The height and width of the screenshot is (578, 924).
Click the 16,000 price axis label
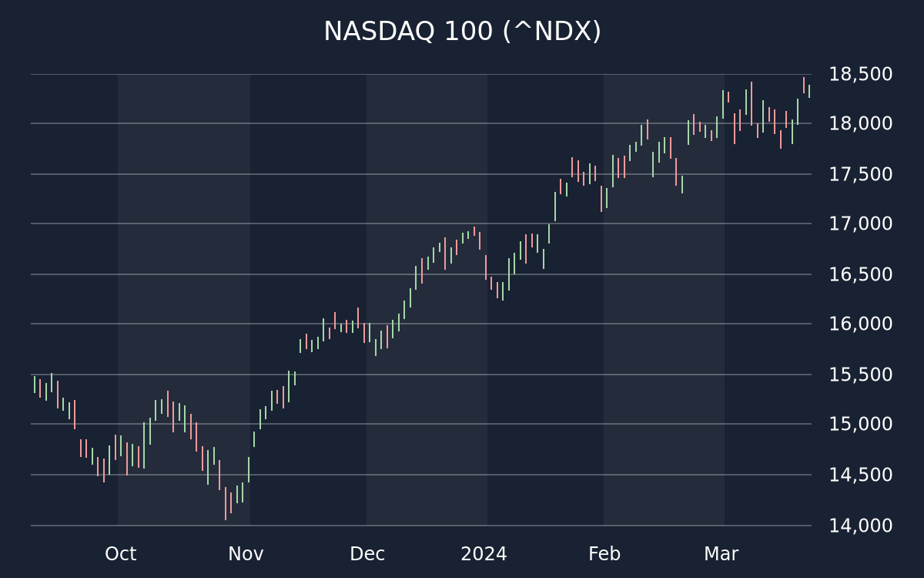coord(860,324)
